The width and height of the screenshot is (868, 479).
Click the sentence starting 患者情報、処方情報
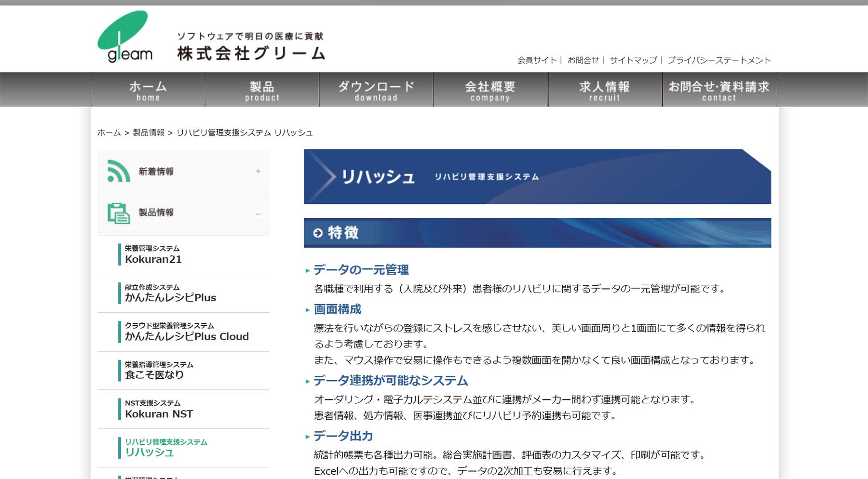coord(466,415)
